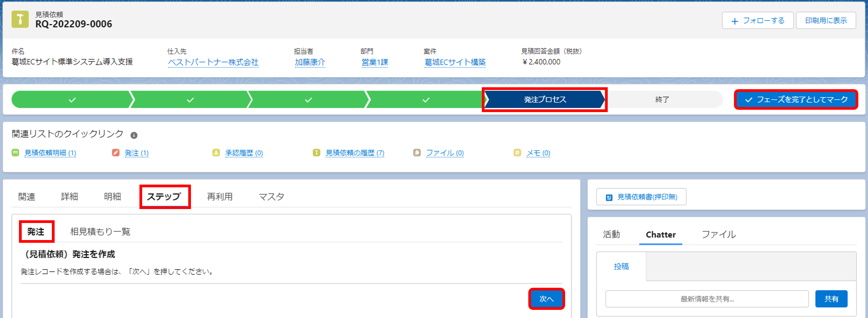868x318 pixels.
Task: Open 見積依頼明細 (1) related list
Action: click(x=50, y=153)
